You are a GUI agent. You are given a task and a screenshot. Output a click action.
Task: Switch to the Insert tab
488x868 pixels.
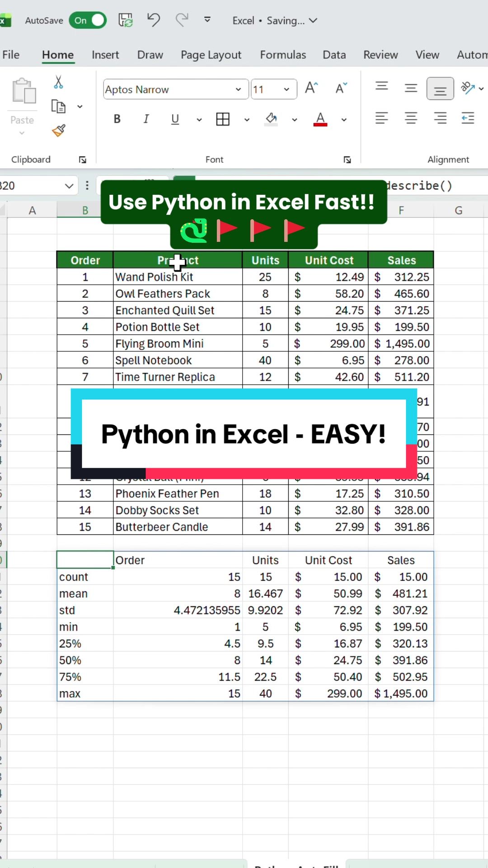[x=105, y=55]
